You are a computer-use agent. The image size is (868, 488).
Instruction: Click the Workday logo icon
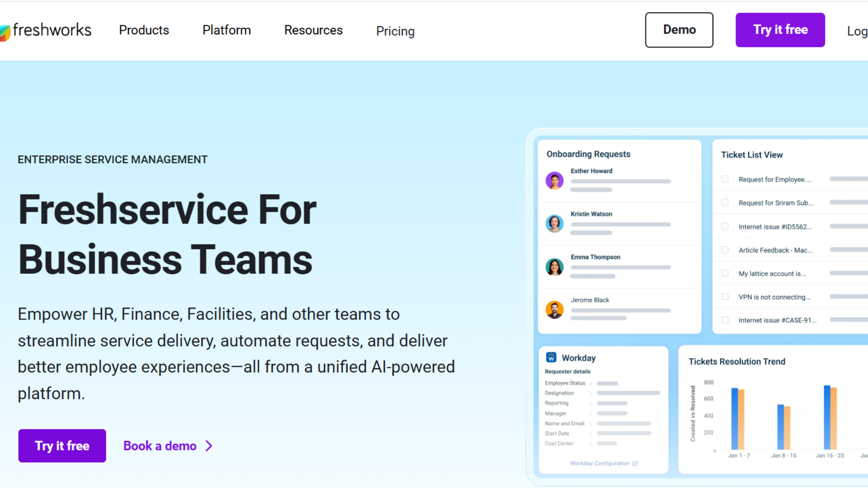[551, 357]
